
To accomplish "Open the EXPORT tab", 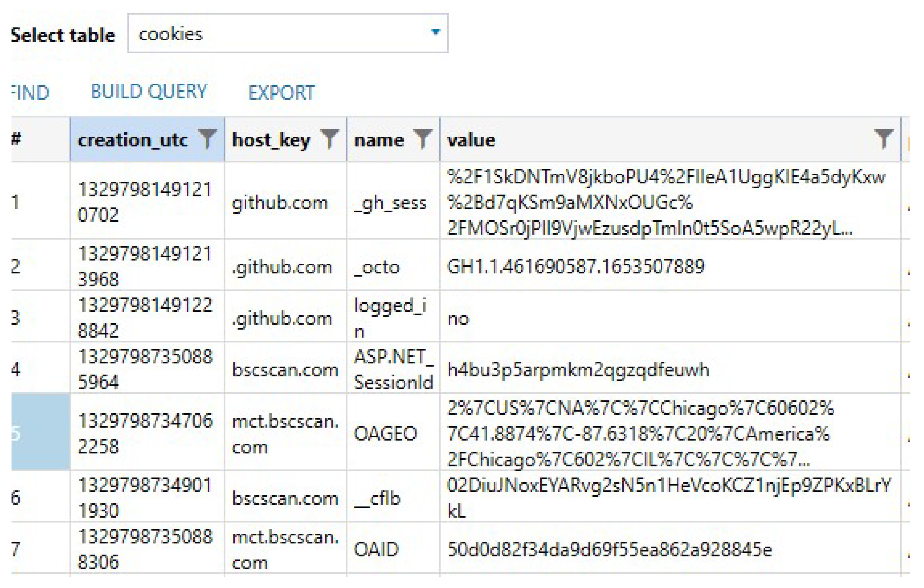I will coord(281,93).
